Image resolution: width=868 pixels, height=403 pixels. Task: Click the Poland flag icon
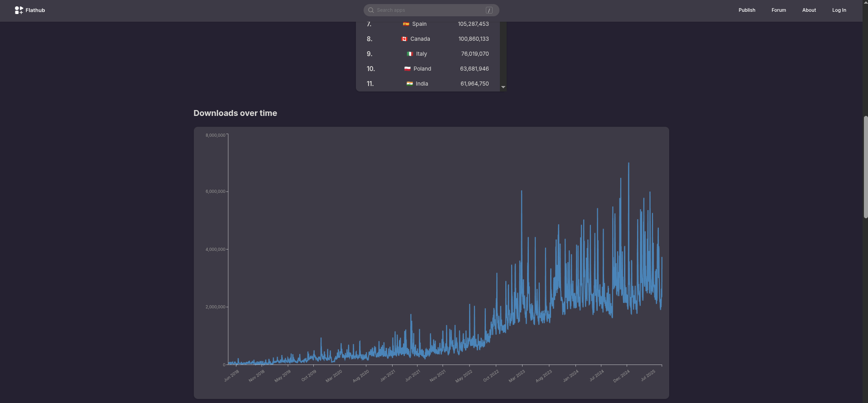408,69
